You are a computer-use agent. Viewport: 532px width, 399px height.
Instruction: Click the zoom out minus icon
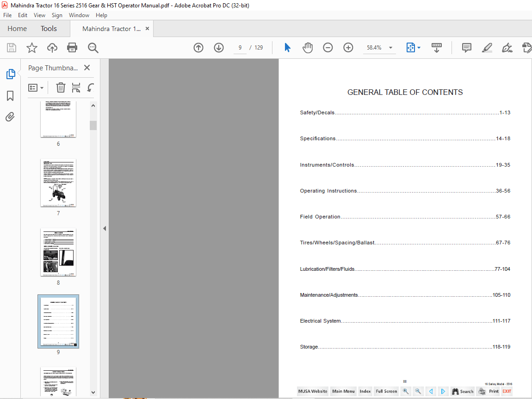point(328,48)
